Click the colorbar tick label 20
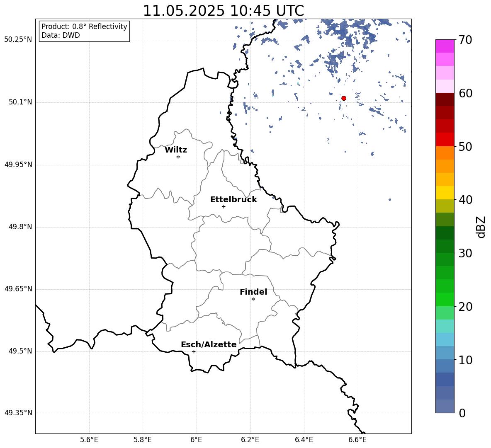Screen dimensions: 491x448 [466, 306]
